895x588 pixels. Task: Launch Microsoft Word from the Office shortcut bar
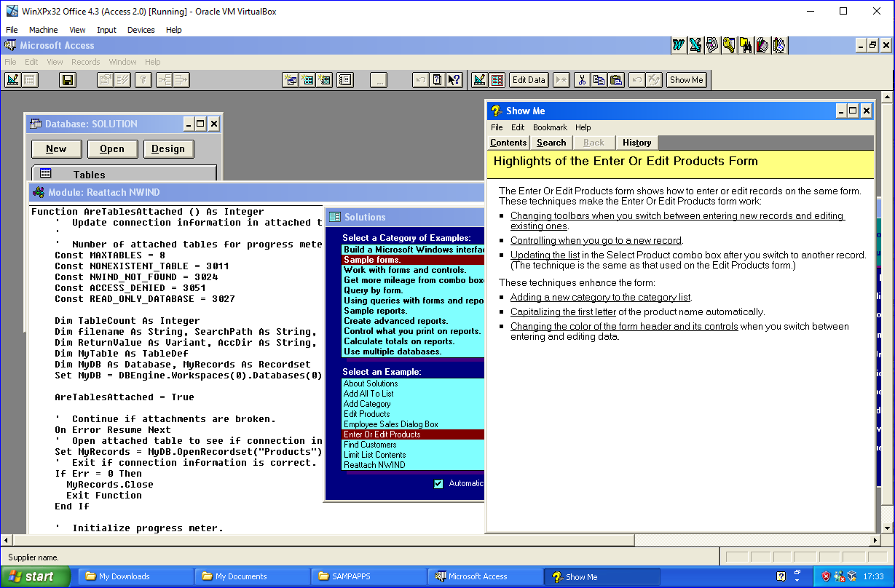(679, 45)
